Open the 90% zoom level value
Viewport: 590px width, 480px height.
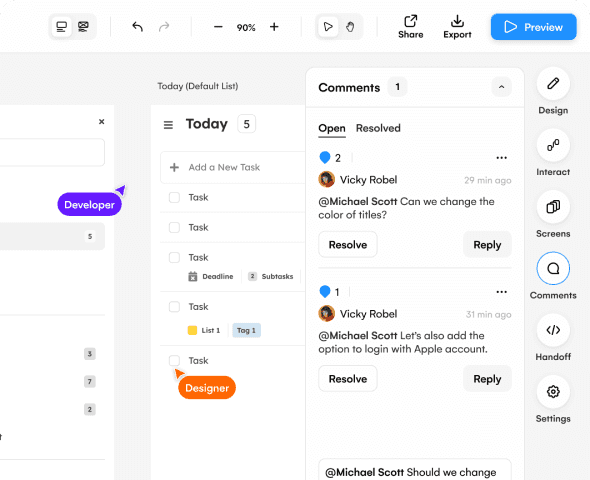(x=246, y=27)
